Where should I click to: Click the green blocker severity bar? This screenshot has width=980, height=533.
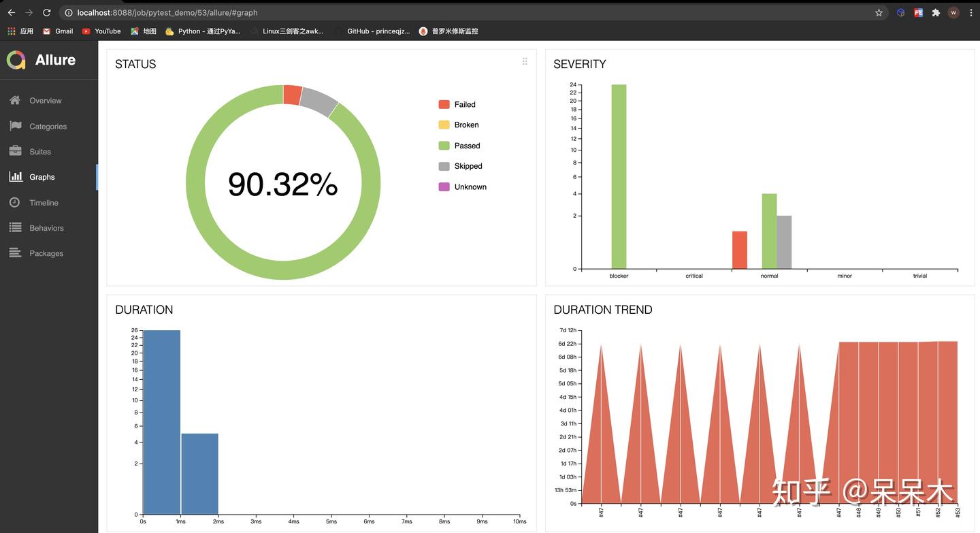pos(619,176)
